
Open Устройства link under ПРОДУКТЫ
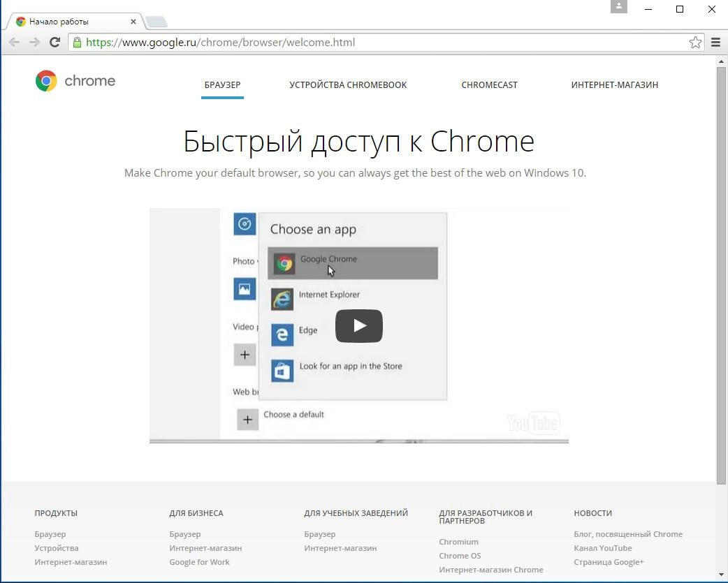click(57, 548)
